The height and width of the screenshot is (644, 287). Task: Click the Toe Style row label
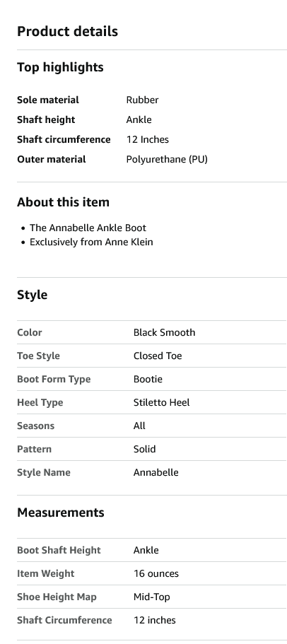(x=38, y=356)
